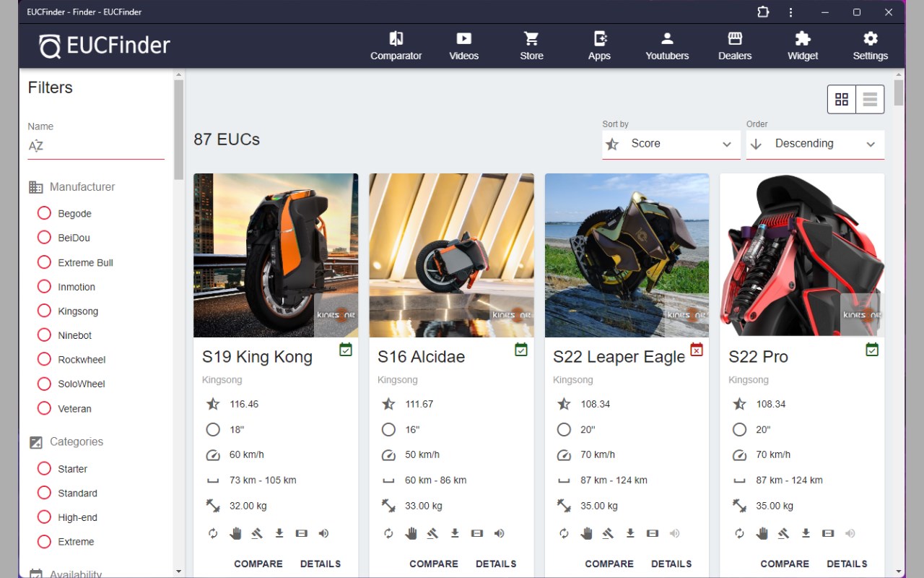
Task: Select the Inmotion manufacturer filter
Action: point(44,287)
